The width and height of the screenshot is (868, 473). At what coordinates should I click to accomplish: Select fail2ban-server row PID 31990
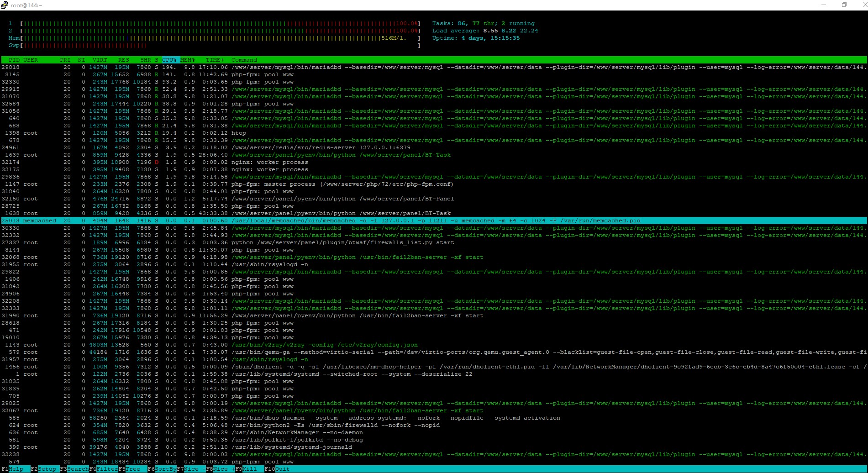pos(434,315)
